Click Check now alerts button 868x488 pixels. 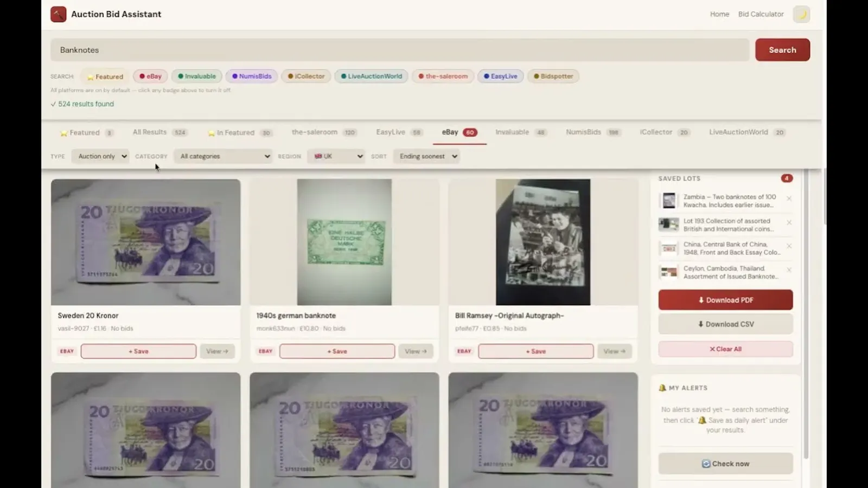pyautogui.click(x=725, y=464)
